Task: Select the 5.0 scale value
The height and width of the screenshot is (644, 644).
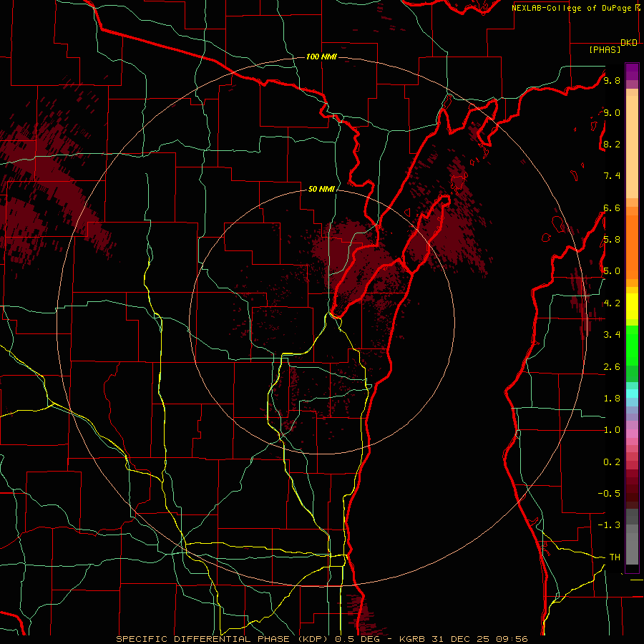Action: pos(612,271)
